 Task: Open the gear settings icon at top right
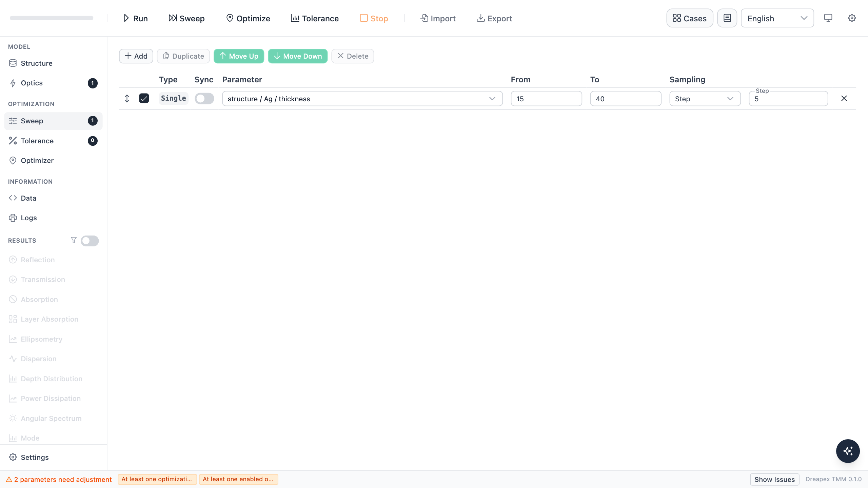click(x=852, y=18)
